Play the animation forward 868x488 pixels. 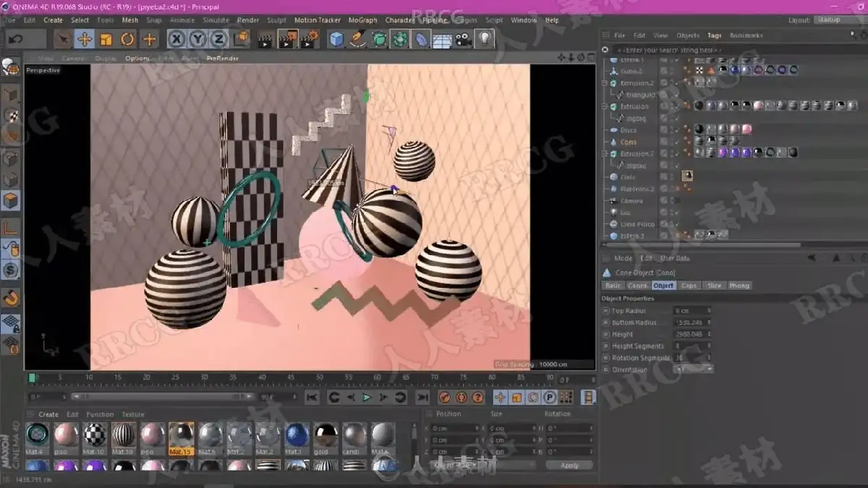click(x=367, y=398)
